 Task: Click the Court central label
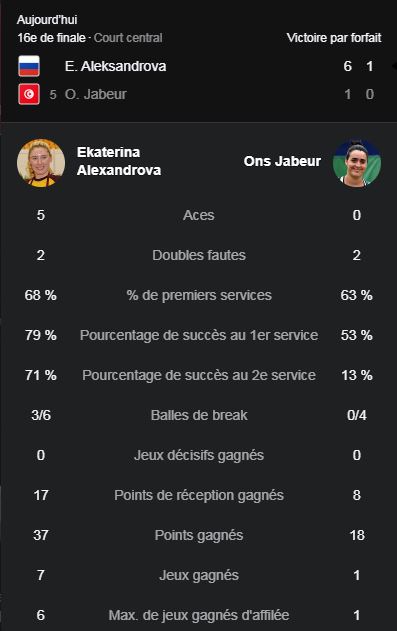point(128,38)
